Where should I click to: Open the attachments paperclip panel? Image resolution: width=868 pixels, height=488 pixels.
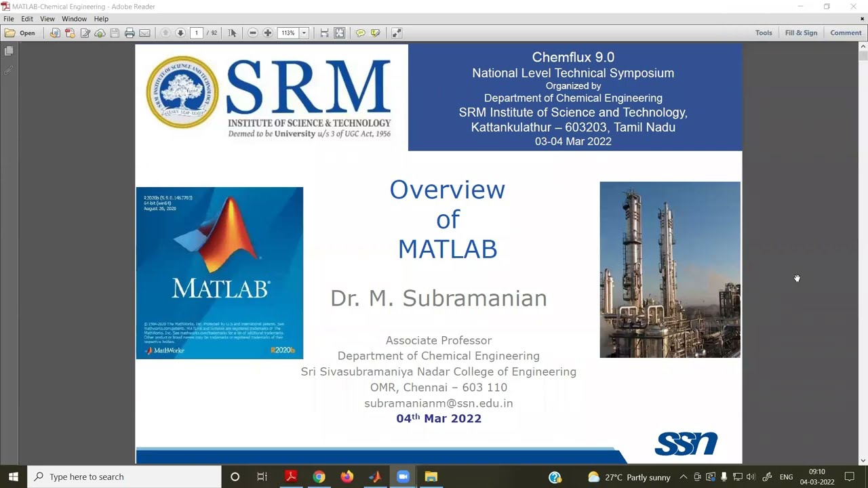9,70
